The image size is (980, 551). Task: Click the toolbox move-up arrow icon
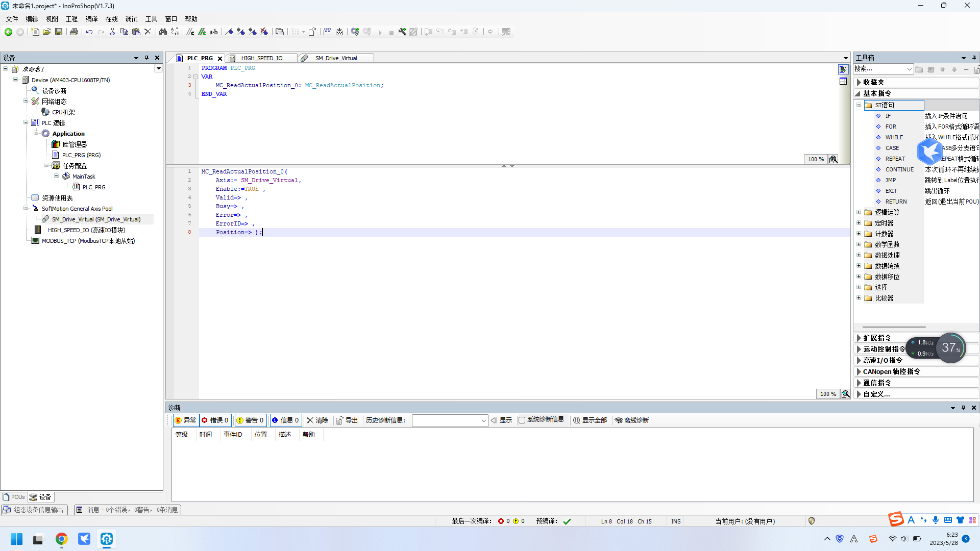943,69
